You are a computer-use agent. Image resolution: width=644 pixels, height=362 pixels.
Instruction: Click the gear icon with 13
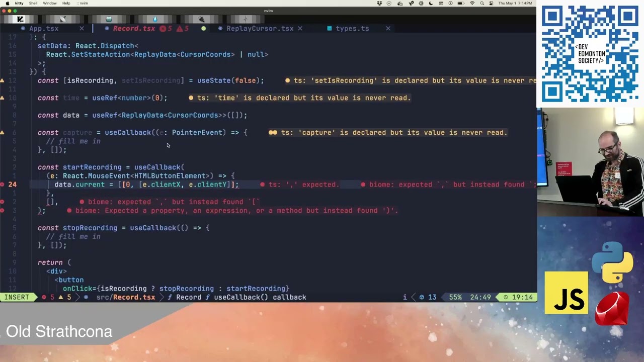(x=428, y=297)
